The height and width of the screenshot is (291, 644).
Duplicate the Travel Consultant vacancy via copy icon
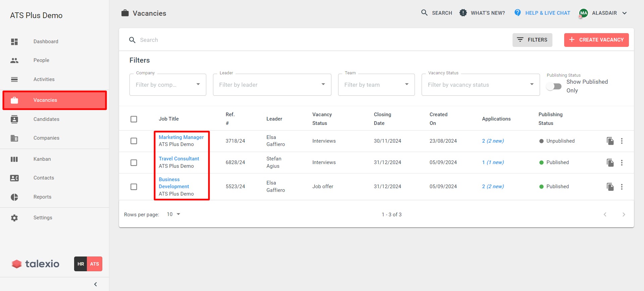610,162
